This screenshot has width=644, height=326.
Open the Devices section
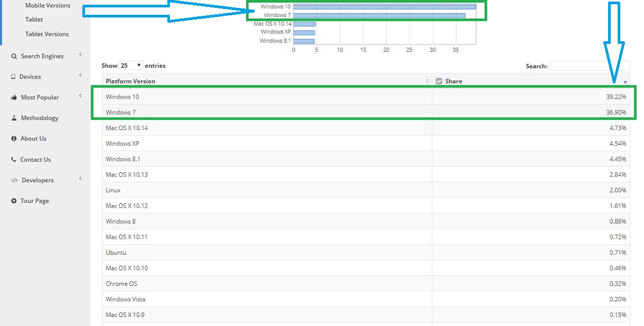coord(30,77)
